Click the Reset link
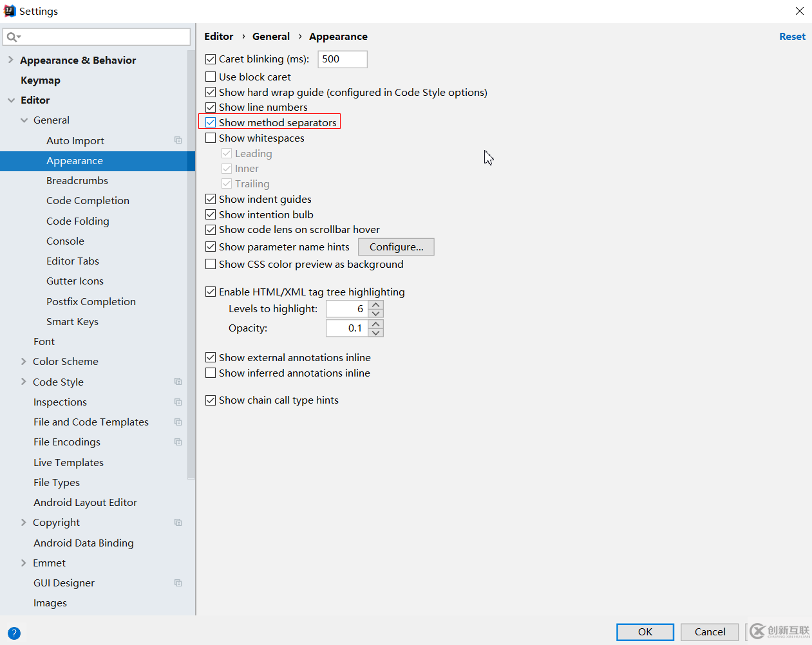Image resolution: width=812 pixels, height=645 pixels. (792, 37)
